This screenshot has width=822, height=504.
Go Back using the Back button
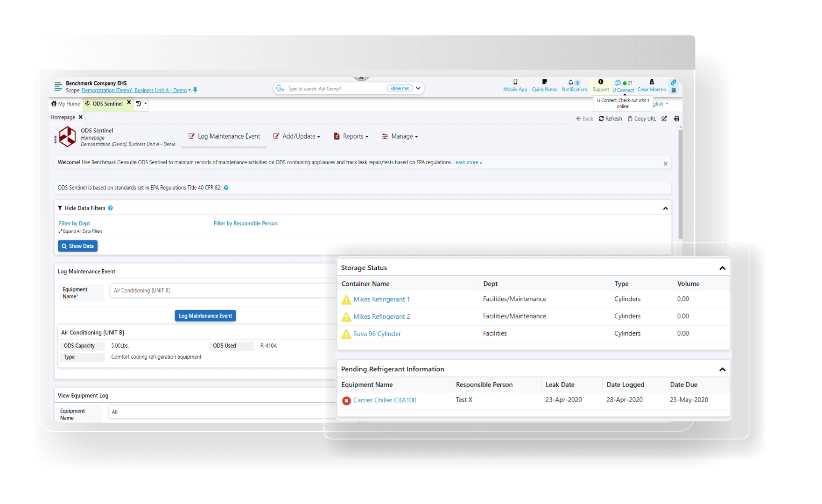(x=584, y=119)
